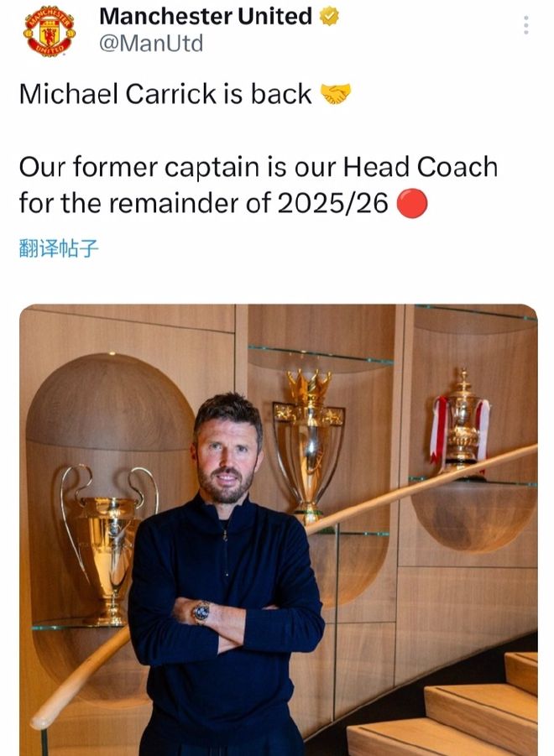Open the three-dot more options menu
This screenshot has width=554, height=756.
tap(526, 24)
